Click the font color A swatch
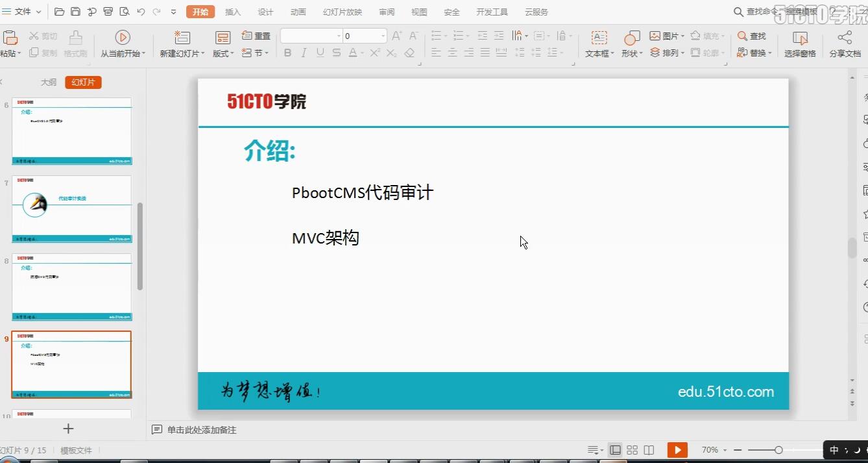868x463 pixels. (352, 53)
